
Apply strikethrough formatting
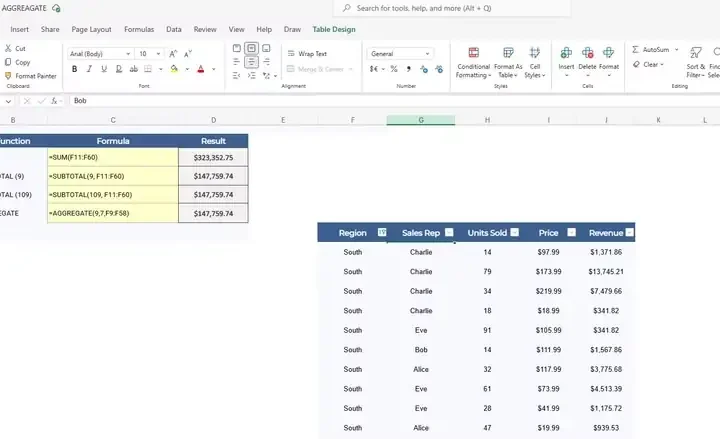[x=133, y=69]
